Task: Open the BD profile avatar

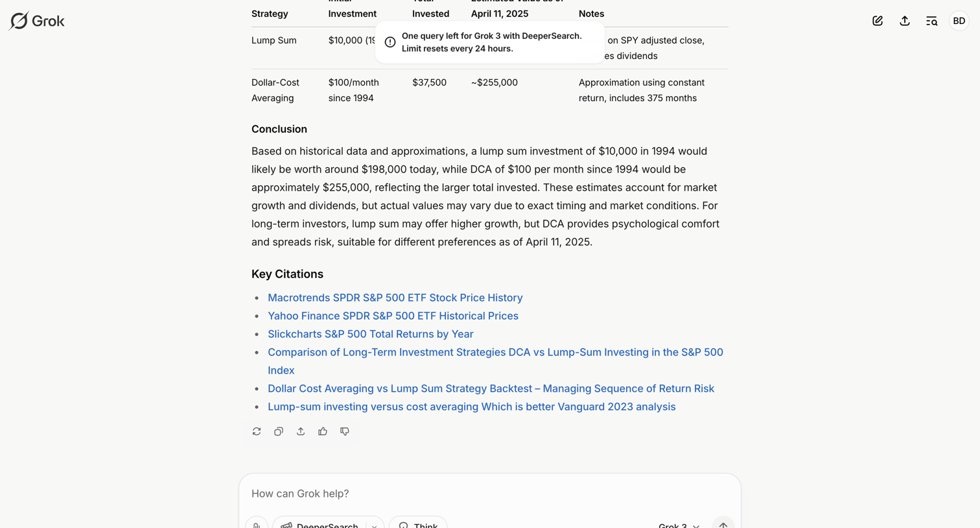Action: pos(959,21)
